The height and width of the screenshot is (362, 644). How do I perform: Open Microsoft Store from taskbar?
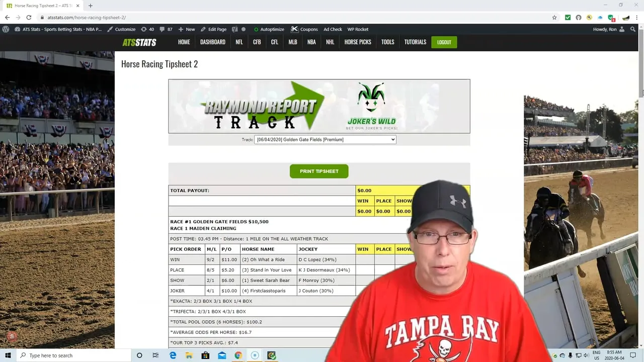click(x=205, y=355)
